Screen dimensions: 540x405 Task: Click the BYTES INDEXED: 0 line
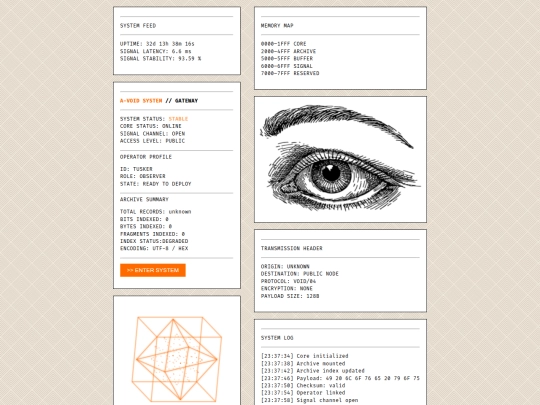click(146, 227)
